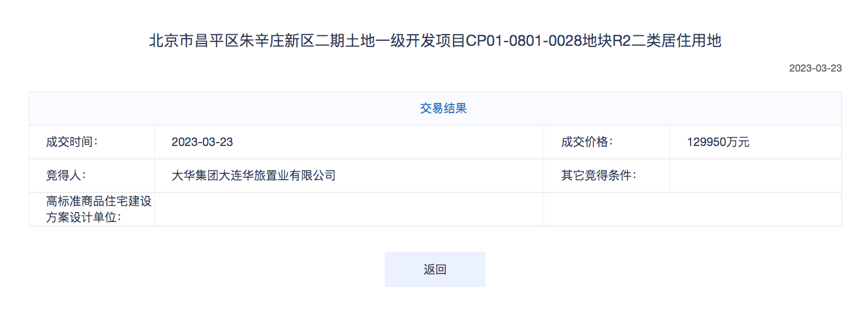Image resolution: width=868 pixels, height=311 pixels.
Task: Click the 成交时间 value 2023-03-23
Action: [202, 142]
